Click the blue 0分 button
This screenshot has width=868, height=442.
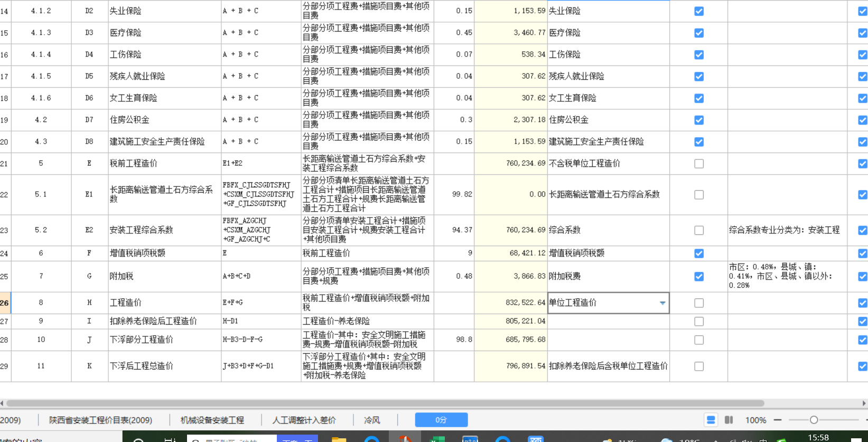441,420
